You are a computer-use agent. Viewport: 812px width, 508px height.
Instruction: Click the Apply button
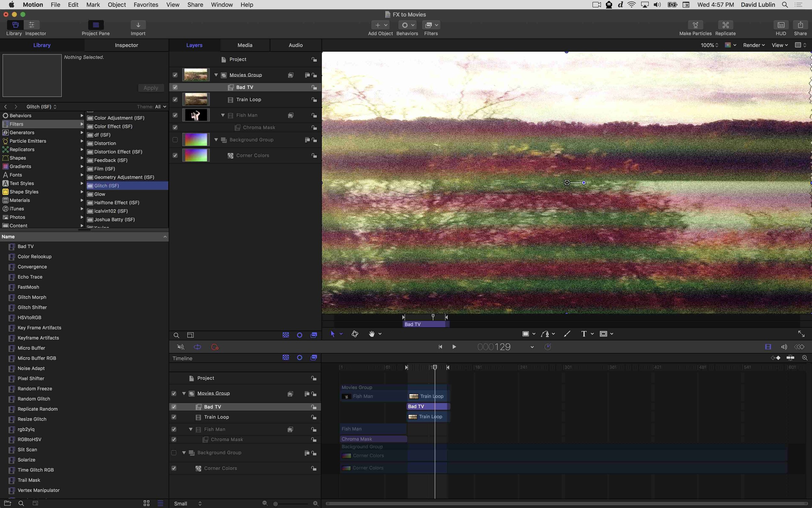pos(151,88)
